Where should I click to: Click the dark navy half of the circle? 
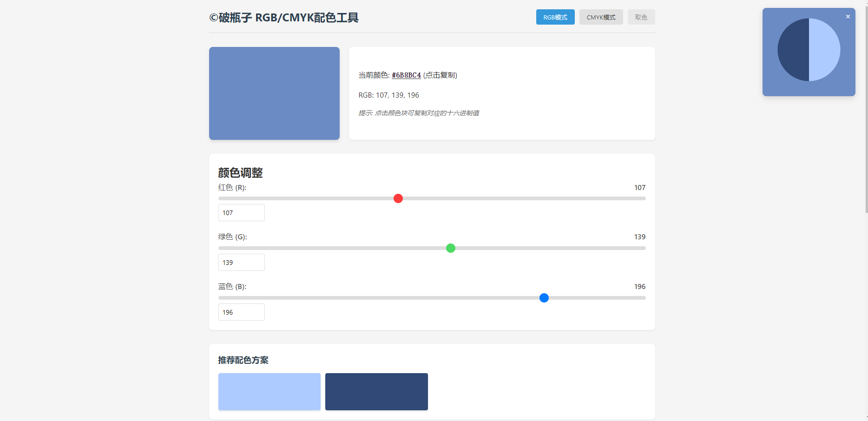pyautogui.click(x=793, y=50)
